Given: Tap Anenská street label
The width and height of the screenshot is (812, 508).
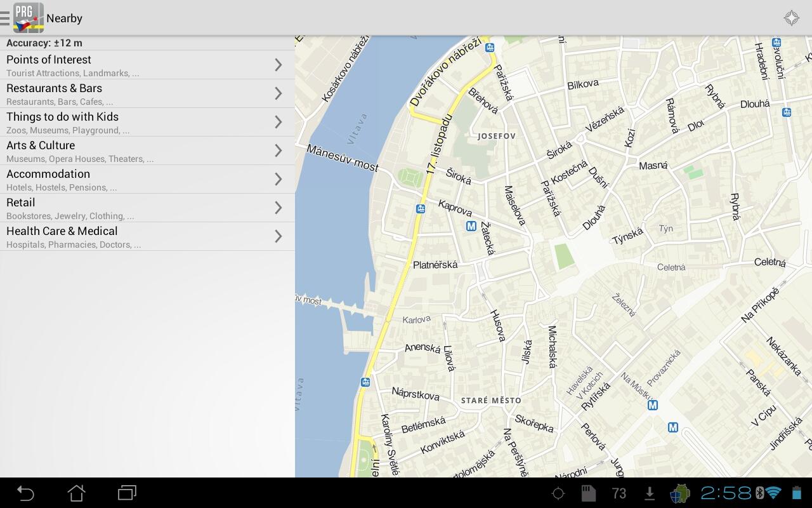Looking at the screenshot, I should [422, 347].
